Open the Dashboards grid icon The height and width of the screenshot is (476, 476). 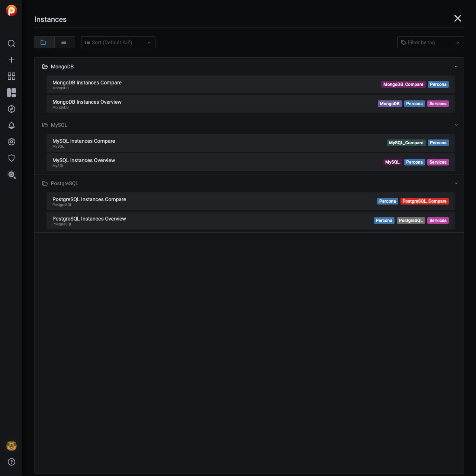tap(12, 76)
